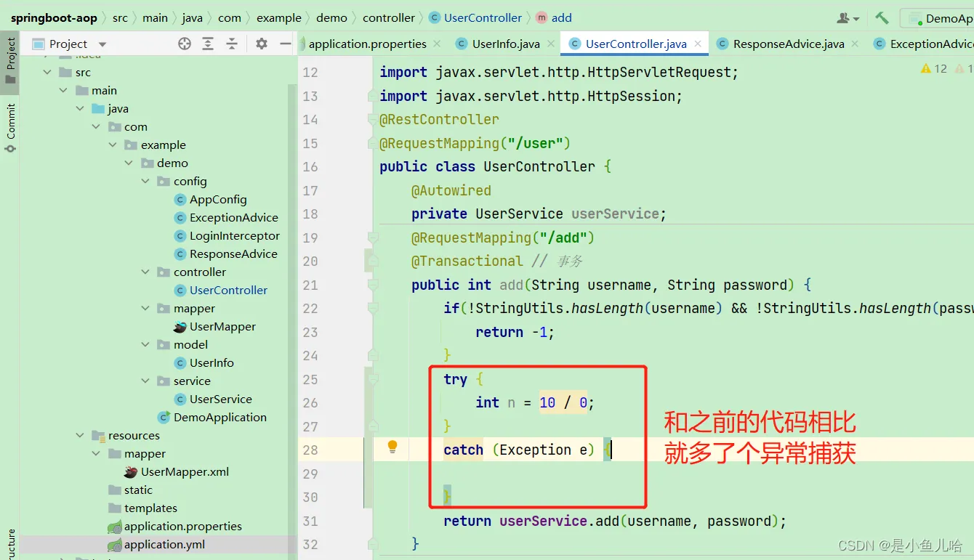974x560 pixels.
Task: Collapse the java folder in tree
Action: (80, 109)
